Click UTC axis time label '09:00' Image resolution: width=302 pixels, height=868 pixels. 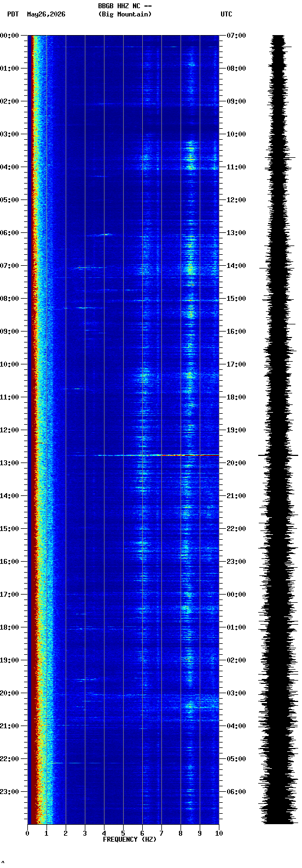236,101
